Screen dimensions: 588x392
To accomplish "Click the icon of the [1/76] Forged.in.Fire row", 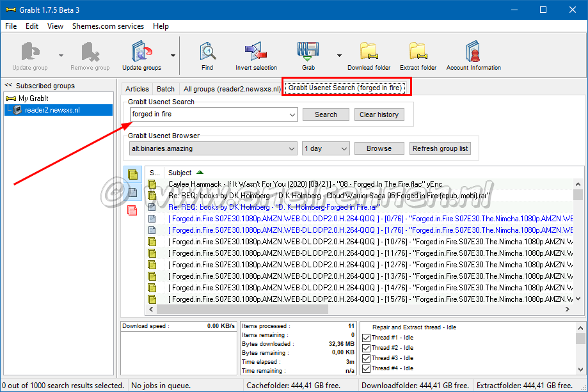I will point(152,230).
